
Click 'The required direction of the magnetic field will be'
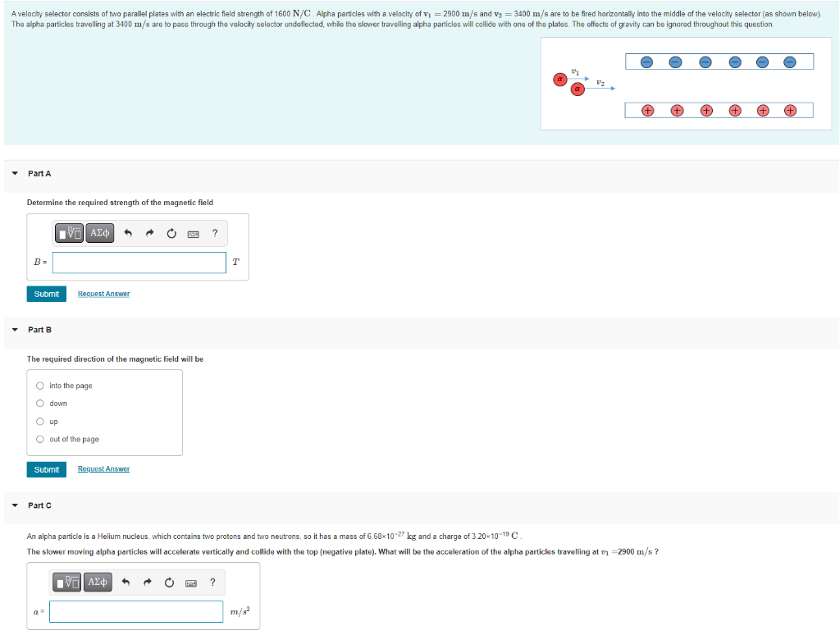(115, 359)
